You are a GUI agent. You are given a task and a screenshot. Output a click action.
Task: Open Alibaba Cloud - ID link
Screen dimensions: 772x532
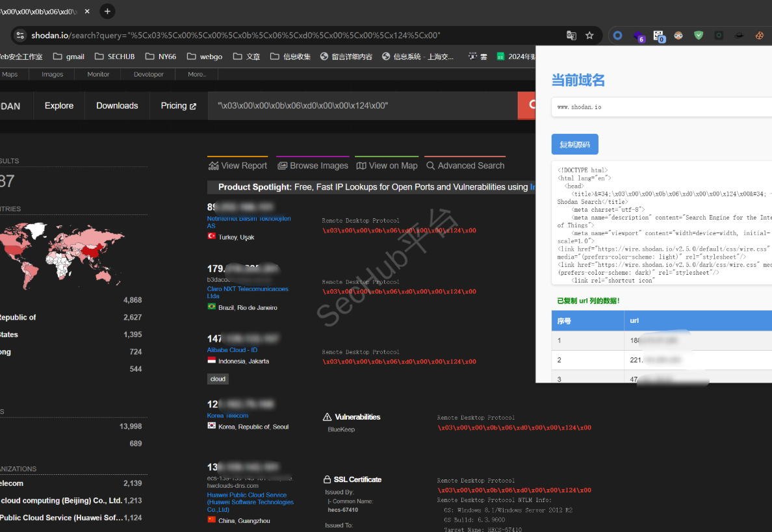click(232, 350)
